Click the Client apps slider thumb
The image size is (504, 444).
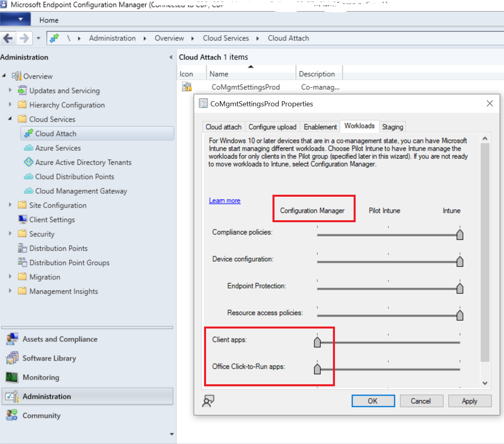[317, 342]
